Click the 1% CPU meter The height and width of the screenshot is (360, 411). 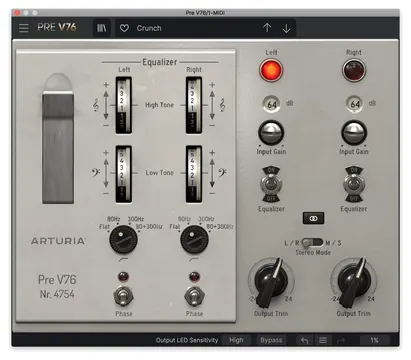[374, 340]
